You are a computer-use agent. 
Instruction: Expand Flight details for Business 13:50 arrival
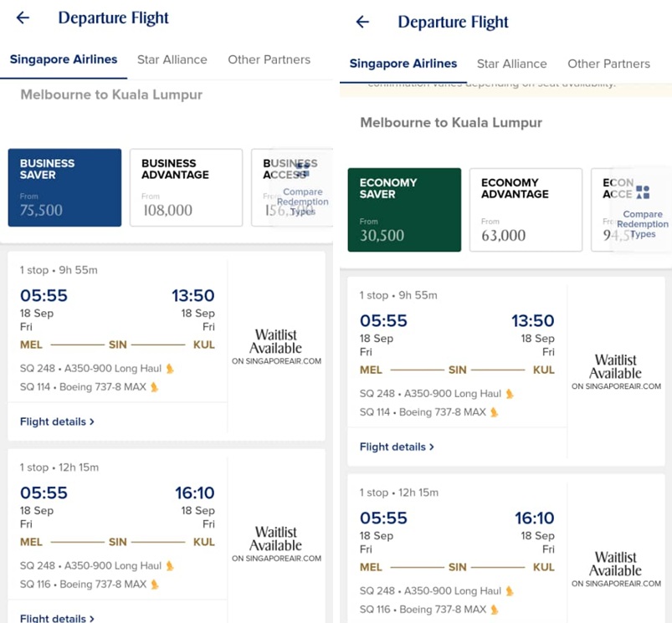point(57,421)
